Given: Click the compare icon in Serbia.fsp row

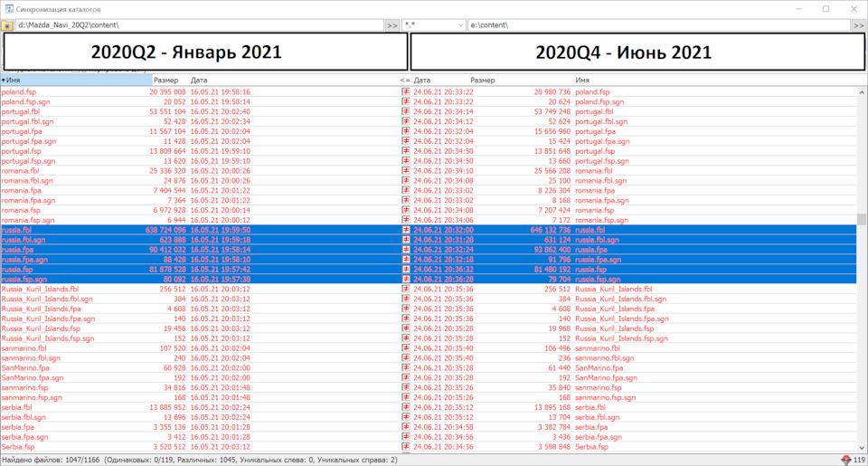Looking at the screenshot, I should (x=406, y=447).
